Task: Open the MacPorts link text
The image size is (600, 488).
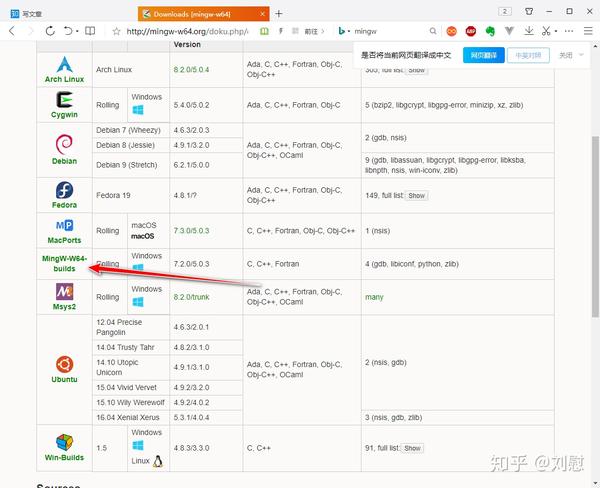Action: coord(64,240)
